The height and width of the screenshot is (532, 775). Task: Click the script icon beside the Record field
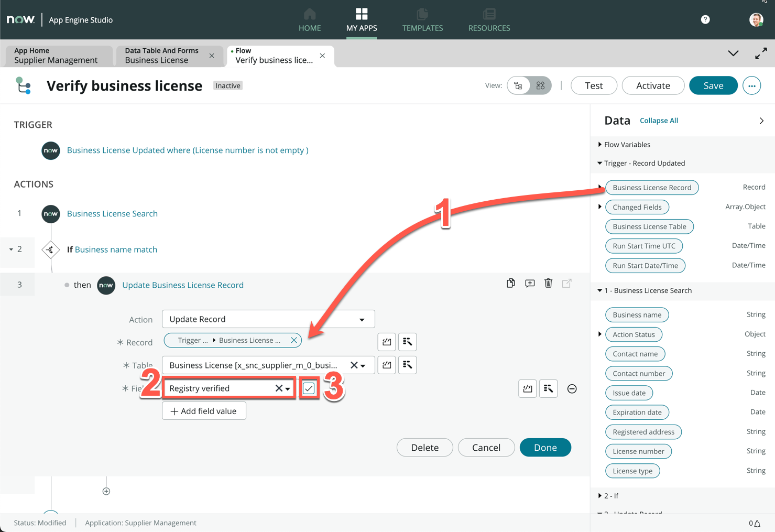(387, 342)
